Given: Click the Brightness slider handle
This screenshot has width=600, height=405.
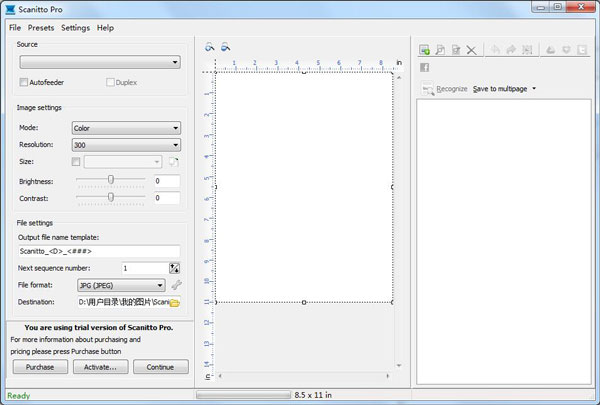Looking at the screenshot, I should (x=111, y=180).
